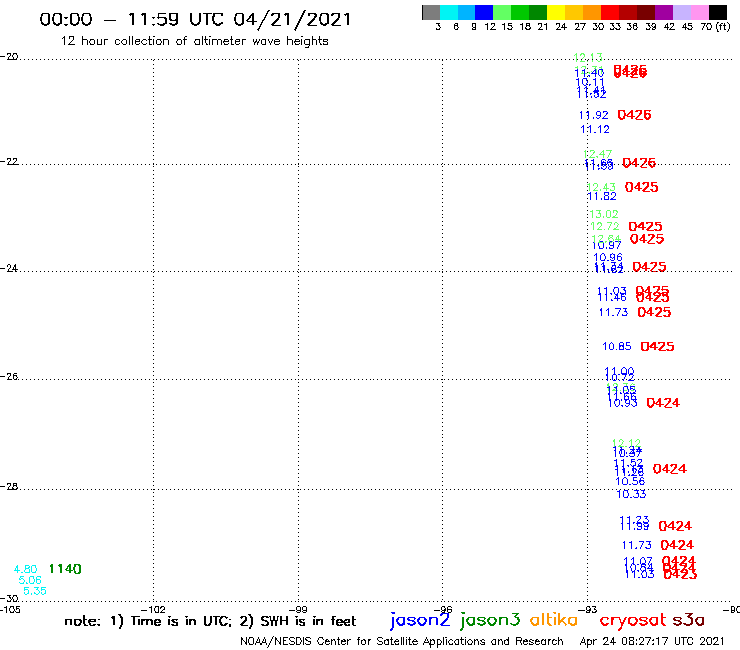Click the 's3a' satellite legend label
740x650 pixels.
click(688, 620)
